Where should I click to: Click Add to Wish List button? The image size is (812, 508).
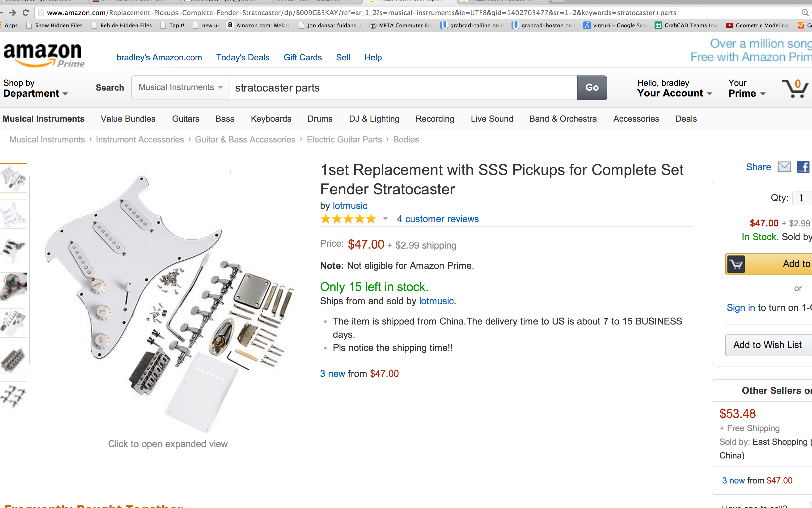(x=768, y=345)
